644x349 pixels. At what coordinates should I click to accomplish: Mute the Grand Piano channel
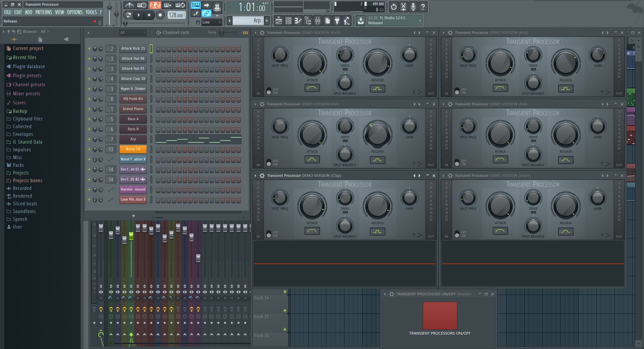[x=89, y=109]
